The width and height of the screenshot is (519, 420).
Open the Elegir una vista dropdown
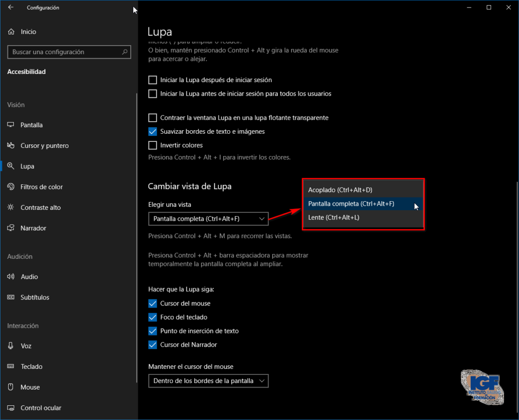click(x=208, y=219)
